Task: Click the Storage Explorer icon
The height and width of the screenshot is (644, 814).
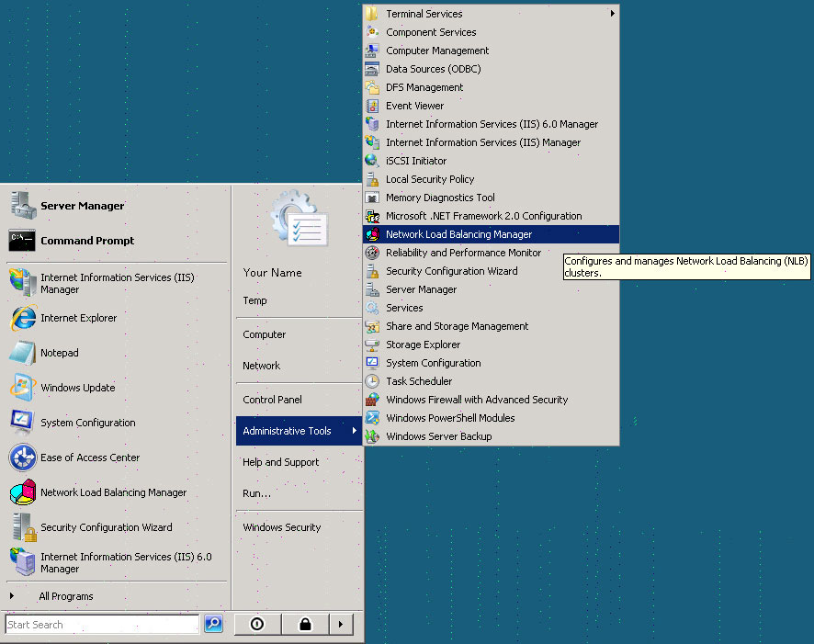Action: click(372, 345)
